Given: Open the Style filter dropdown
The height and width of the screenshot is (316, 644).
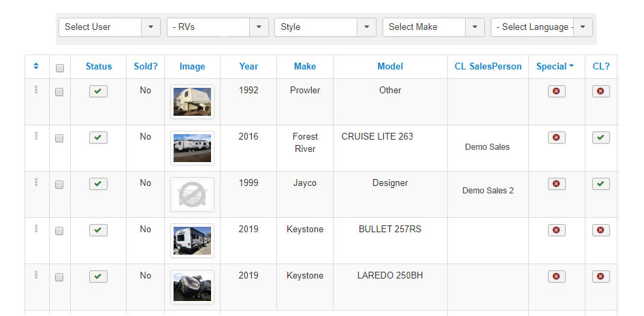Looking at the screenshot, I should (325, 27).
